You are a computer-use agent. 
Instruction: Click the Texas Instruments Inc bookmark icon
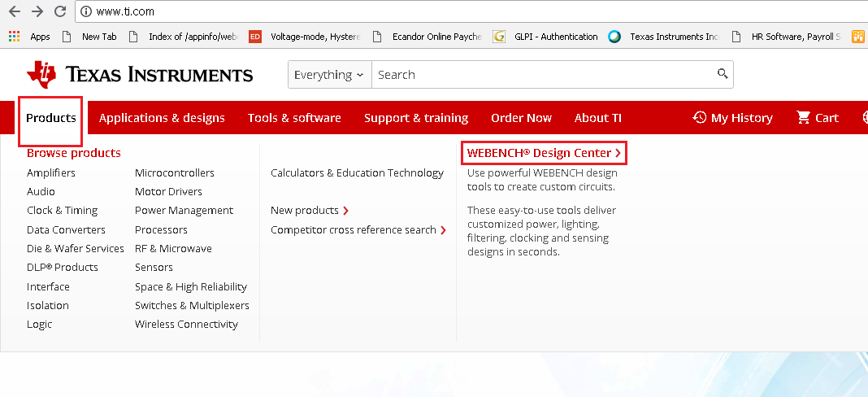pos(614,37)
